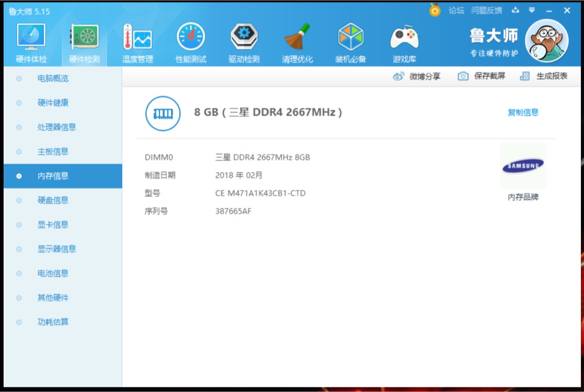Viewport: 584px width, 392px height.
Task: Click serial number 387665AF
Action: pos(233,211)
